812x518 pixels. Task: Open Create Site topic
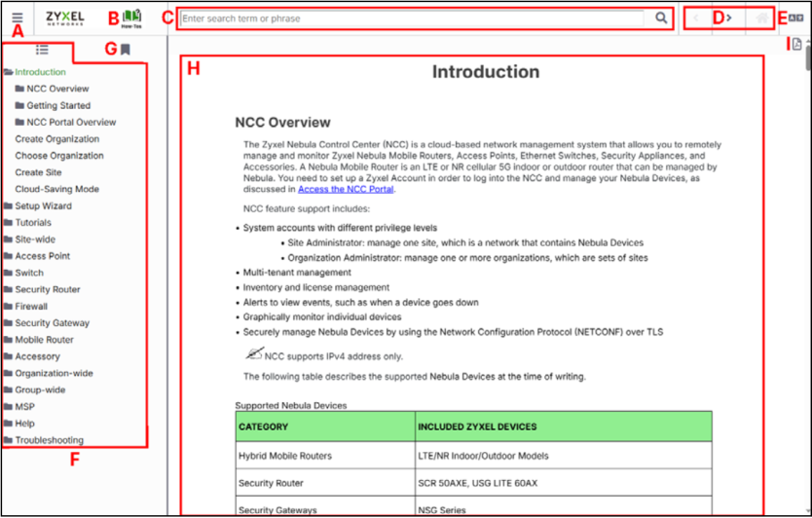[x=38, y=172]
